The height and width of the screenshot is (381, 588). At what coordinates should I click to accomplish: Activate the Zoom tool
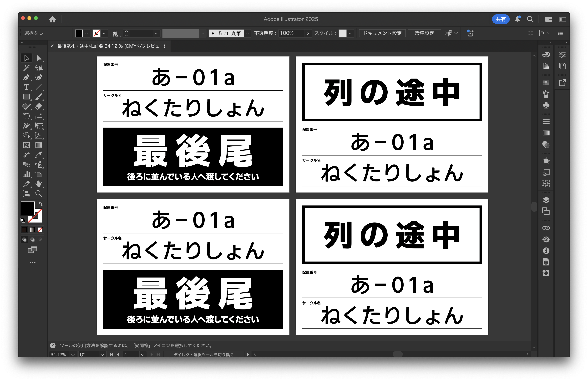pos(39,194)
